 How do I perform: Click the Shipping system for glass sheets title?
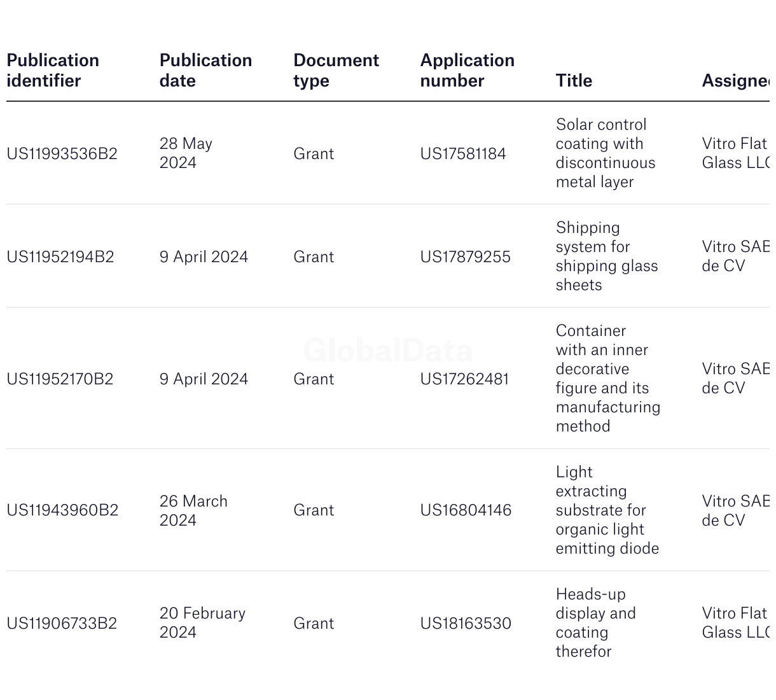[607, 256]
